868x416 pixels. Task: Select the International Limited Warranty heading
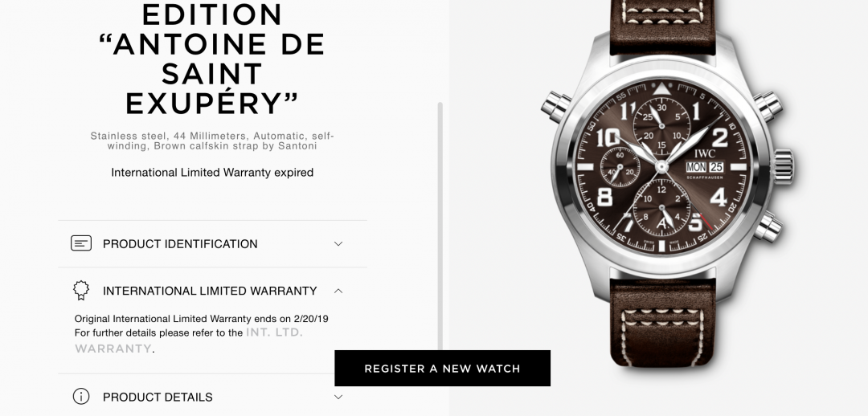[x=210, y=291]
